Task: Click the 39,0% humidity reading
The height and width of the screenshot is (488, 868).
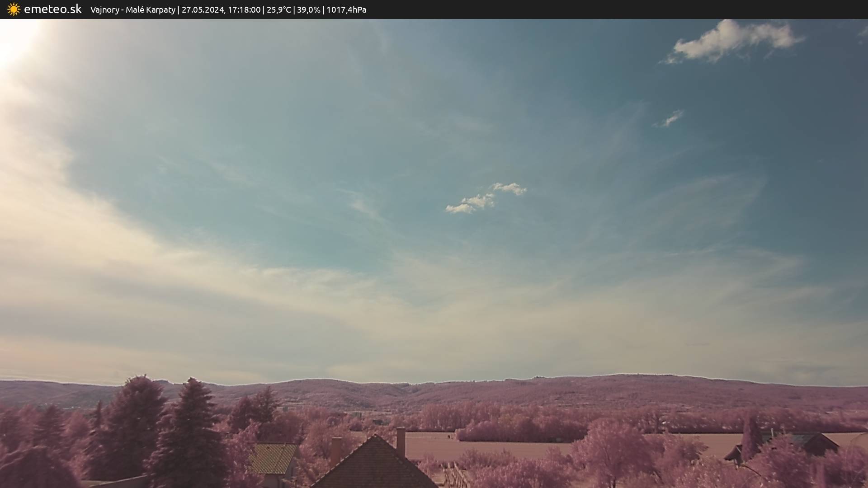Action: tap(308, 10)
